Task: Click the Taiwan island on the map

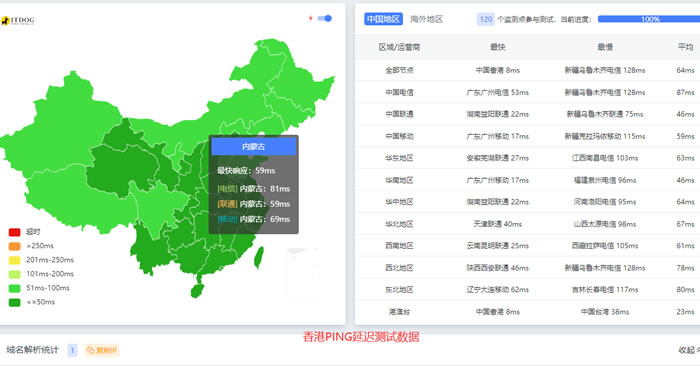Action: (x=258, y=258)
